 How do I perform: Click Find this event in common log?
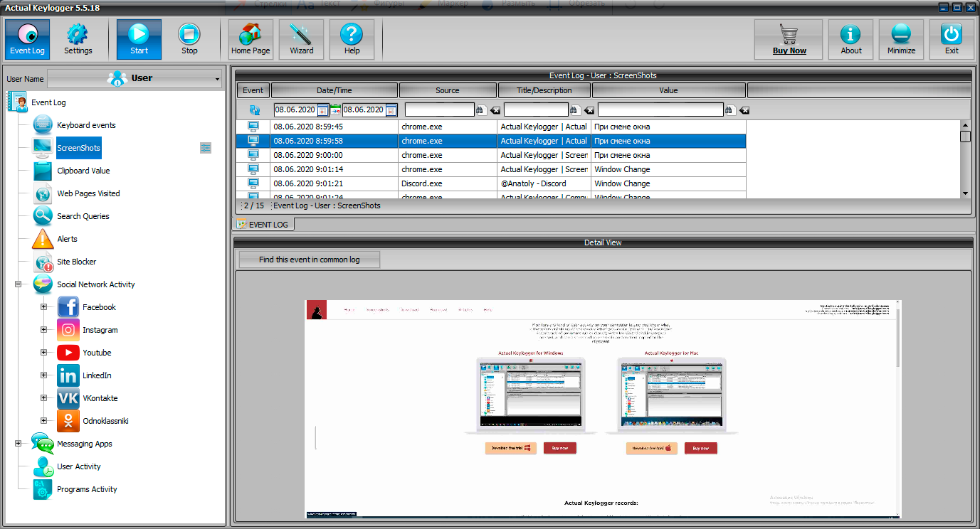coord(310,260)
